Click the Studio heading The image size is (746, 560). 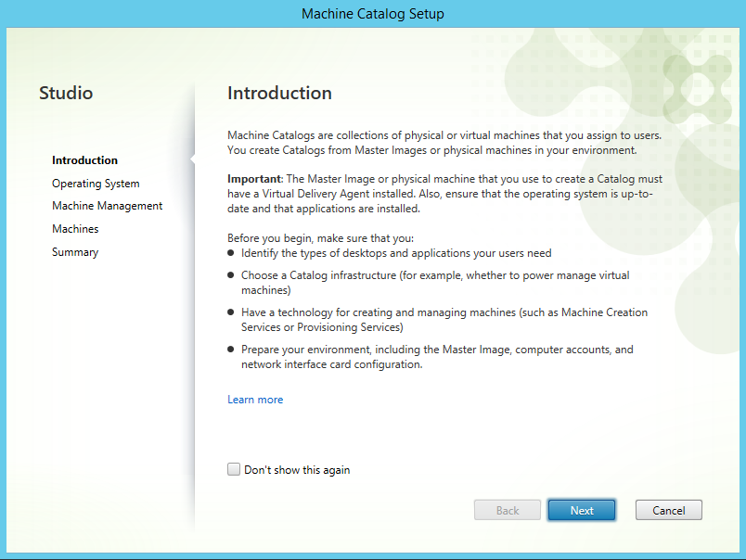click(66, 93)
